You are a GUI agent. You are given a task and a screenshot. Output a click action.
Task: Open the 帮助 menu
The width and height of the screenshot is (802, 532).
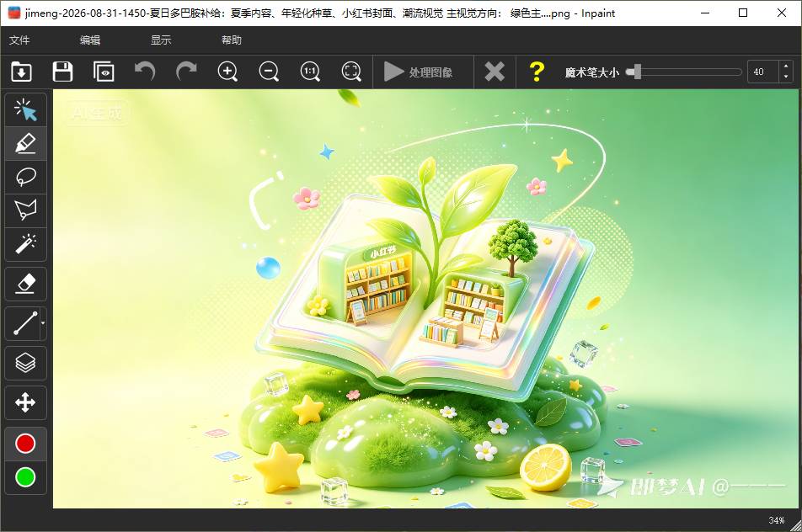tap(231, 40)
